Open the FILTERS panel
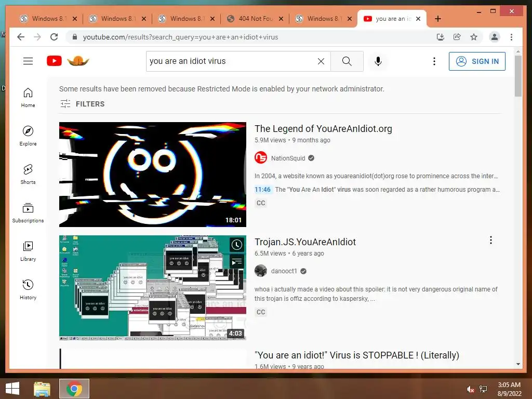Image resolution: width=532 pixels, height=399 pixels. click(x=83, y=104)
